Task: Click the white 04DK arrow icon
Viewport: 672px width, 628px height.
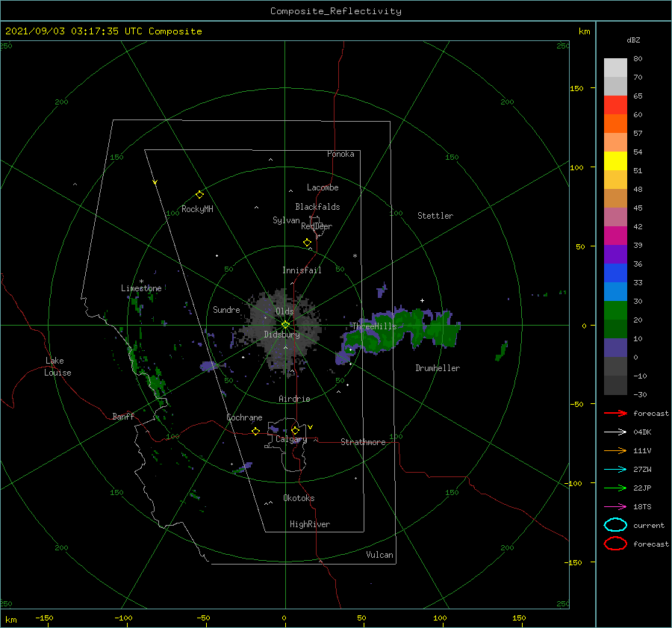Action: click(615, 432)
